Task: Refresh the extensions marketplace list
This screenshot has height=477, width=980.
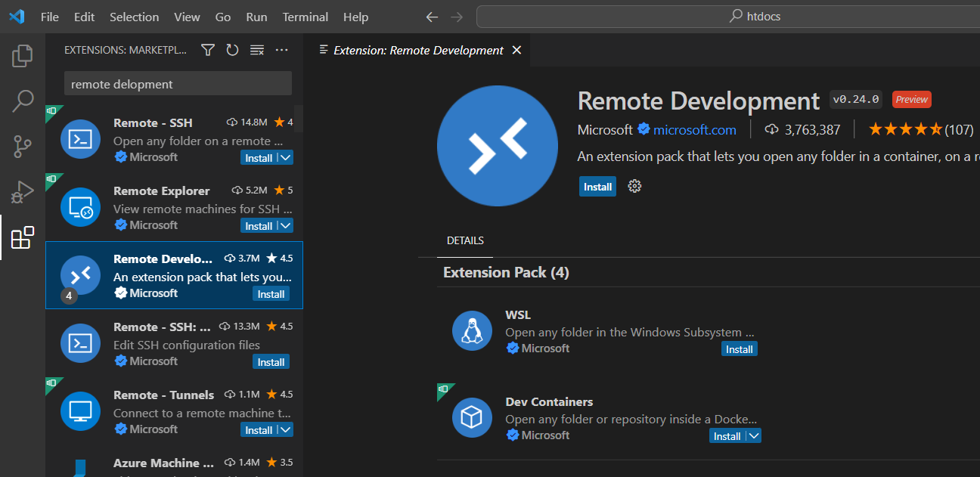Action: click(x=232, y=50)
